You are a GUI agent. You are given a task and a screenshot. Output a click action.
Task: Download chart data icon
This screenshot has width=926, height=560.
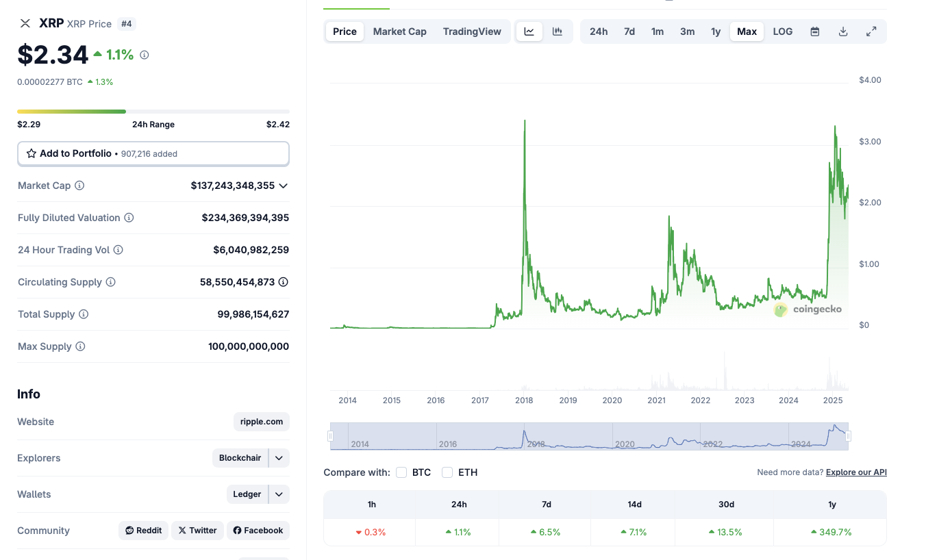pos(843,31)
